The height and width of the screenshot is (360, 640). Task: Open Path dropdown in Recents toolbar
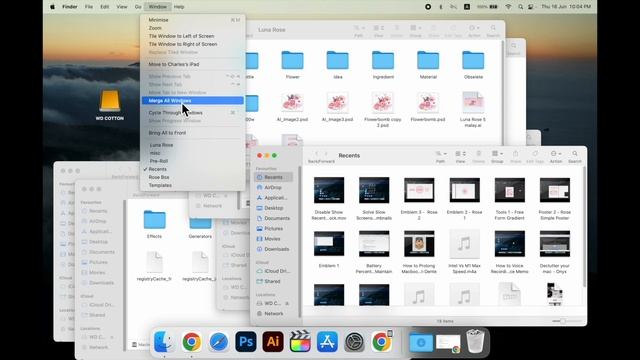[x=440, y=154]
